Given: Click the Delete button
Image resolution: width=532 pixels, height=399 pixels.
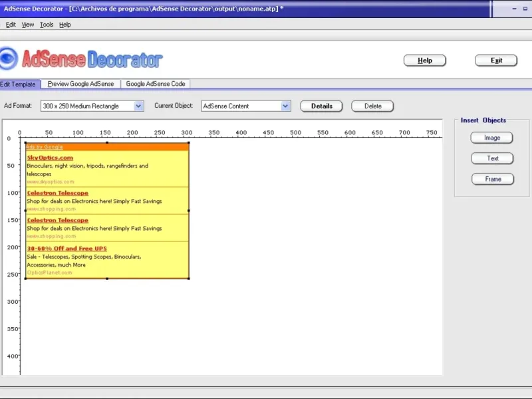Looking at the screenshot, I should [x=372, y=106].
